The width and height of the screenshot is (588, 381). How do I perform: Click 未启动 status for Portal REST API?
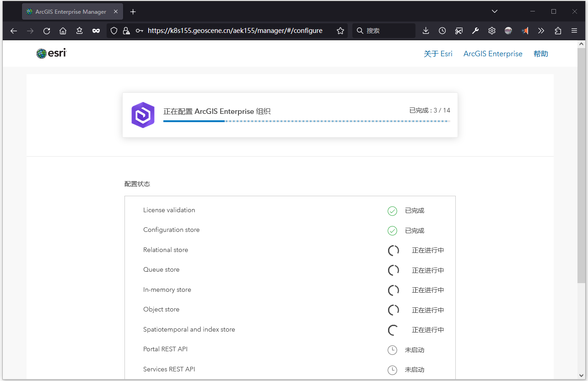(x=415, y=350)
